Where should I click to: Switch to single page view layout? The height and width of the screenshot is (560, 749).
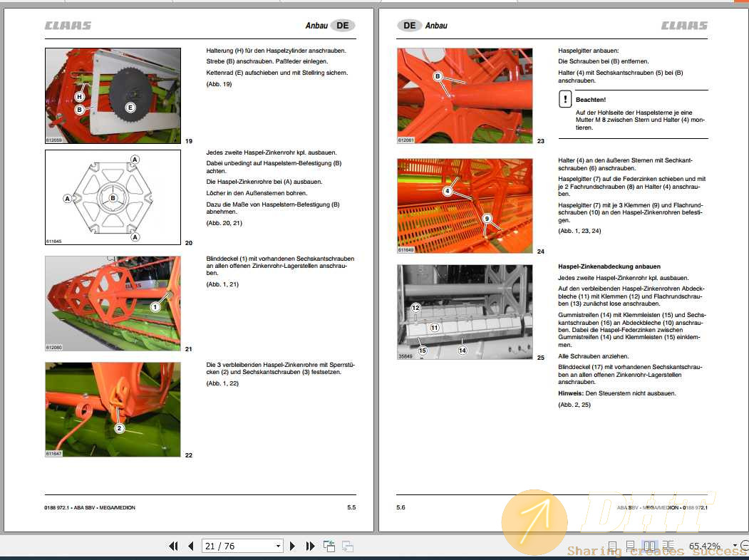(612, 546)
